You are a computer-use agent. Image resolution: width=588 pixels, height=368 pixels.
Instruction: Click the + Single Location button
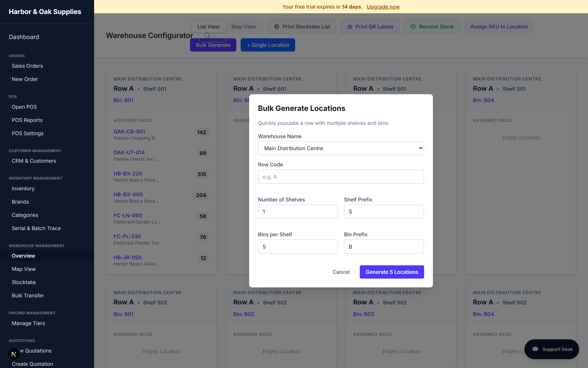point(268,45)
